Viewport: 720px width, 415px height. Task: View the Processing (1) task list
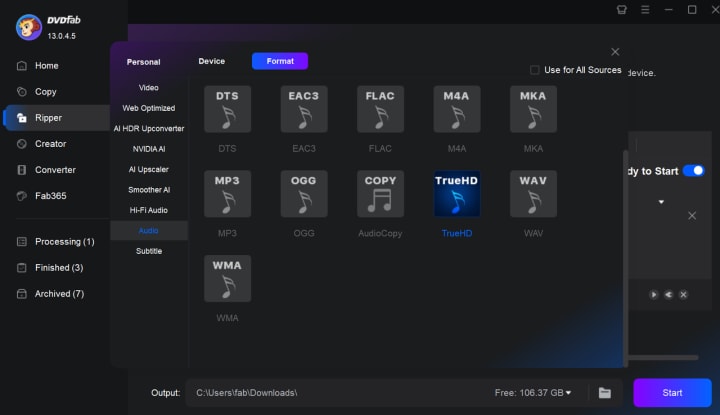tap(56, 241)
